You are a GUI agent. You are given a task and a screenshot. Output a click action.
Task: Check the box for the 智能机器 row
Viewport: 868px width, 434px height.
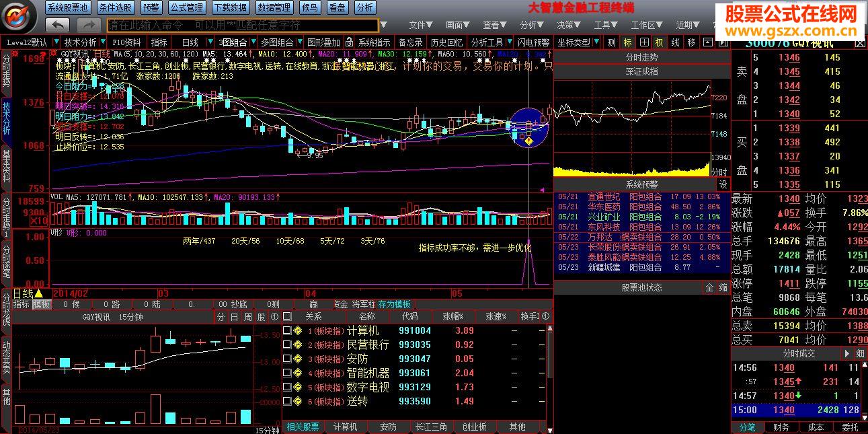[287, 373]
